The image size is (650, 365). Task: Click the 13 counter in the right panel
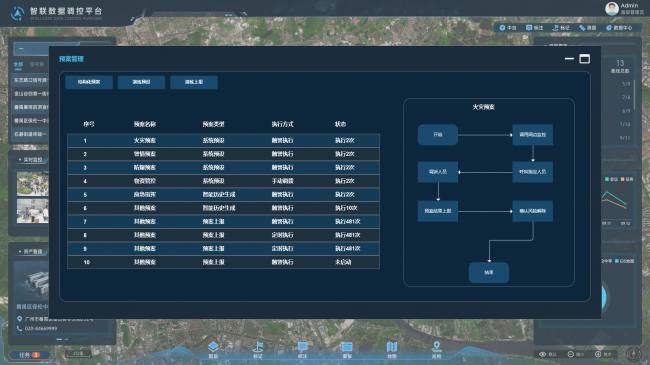tap(620, 63)
